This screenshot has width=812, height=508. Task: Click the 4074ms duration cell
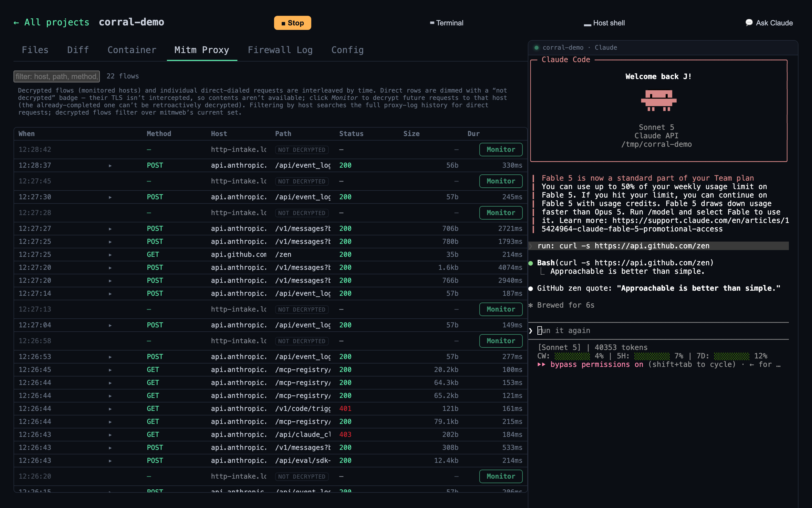[x=510, y=268]
